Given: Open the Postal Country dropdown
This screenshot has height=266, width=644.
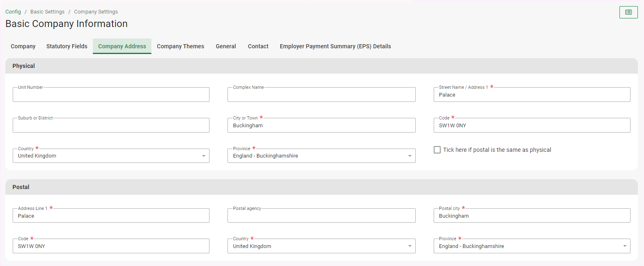Looking at the screenshot, I should coord(321,246).
